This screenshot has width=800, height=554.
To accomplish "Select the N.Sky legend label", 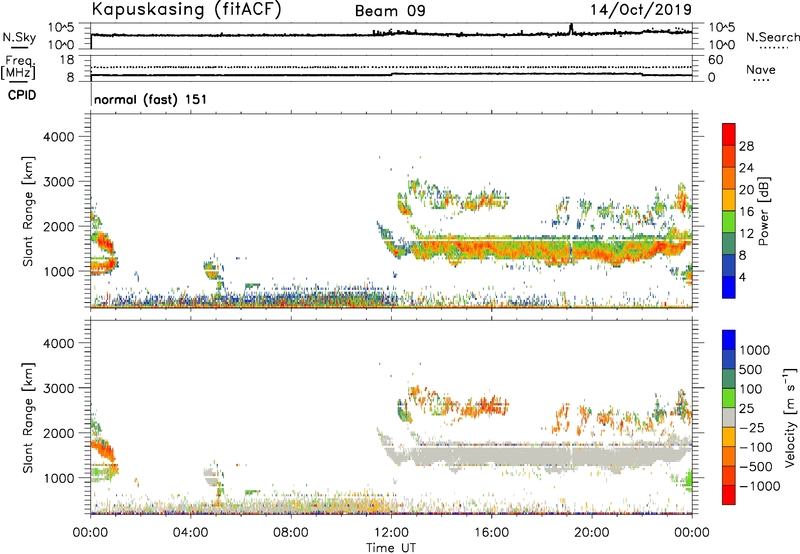I will click(19, 37).
